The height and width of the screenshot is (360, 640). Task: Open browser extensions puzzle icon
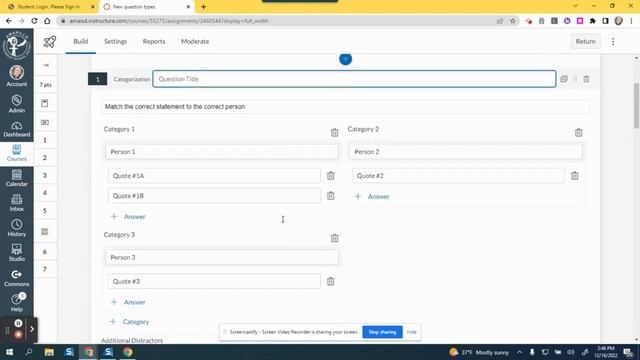(x=593, y=21)
